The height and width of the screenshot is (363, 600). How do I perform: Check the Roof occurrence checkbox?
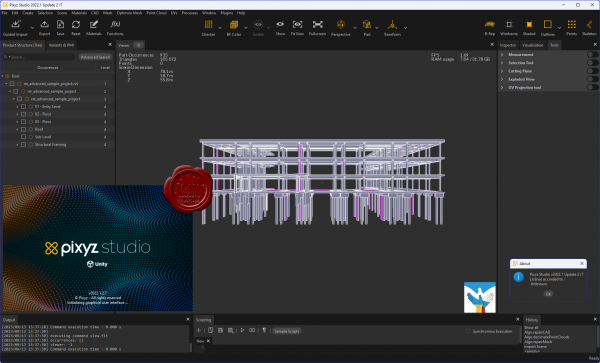click(23, 129)
